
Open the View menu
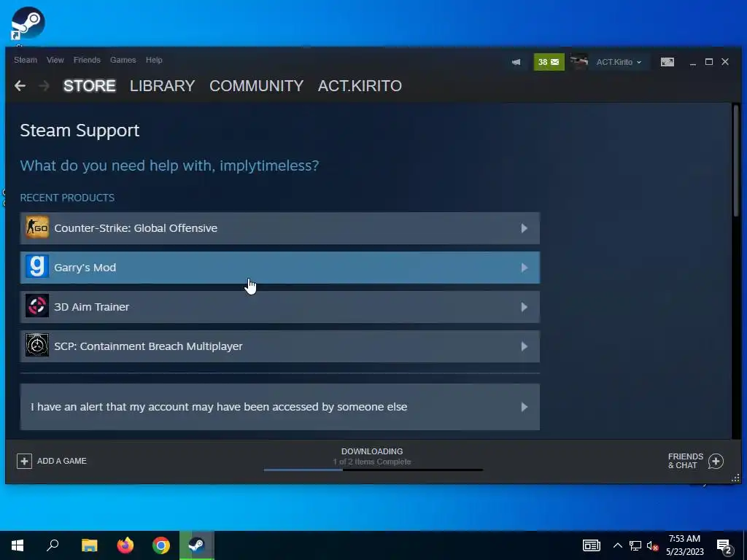[55, 60]
